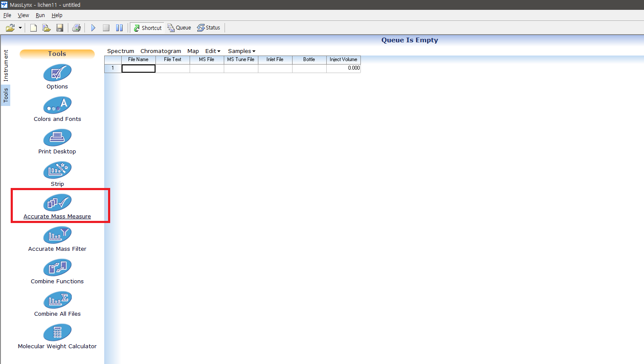Open the Options tool
The height and width of the screenshot is (364, 644).
click(57, 77)
